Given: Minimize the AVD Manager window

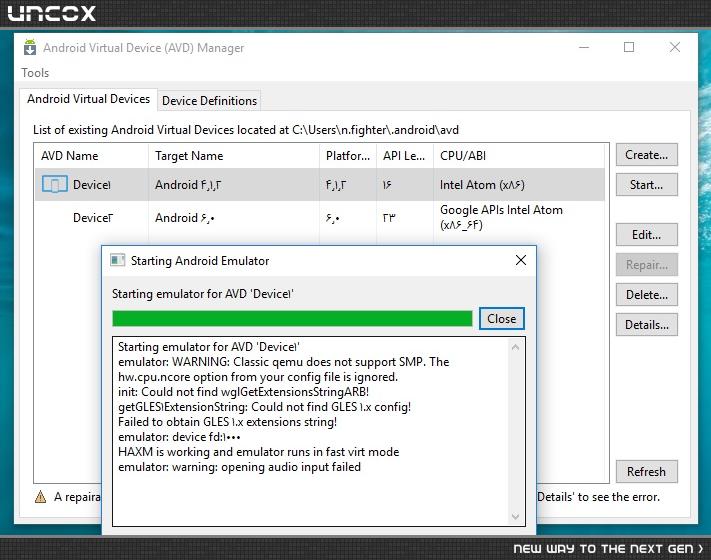Looking at the screenshot, I should pos(584,47).
